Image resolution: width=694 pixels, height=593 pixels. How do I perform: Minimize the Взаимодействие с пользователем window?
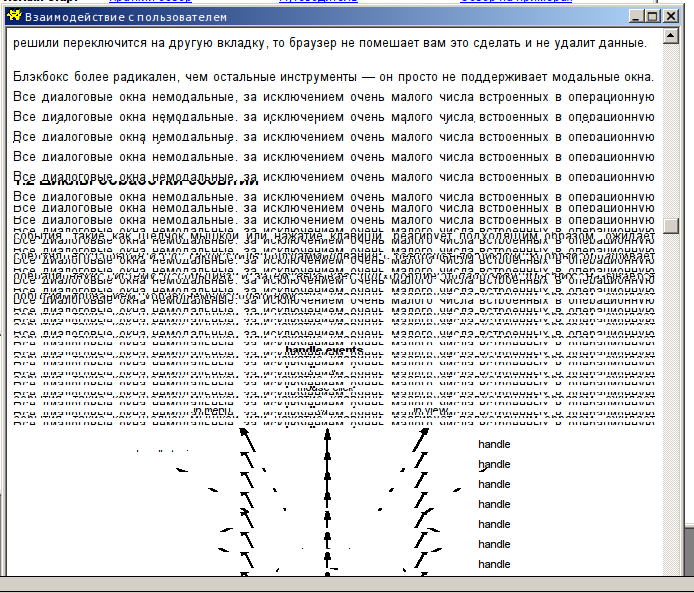coord(637,17)
